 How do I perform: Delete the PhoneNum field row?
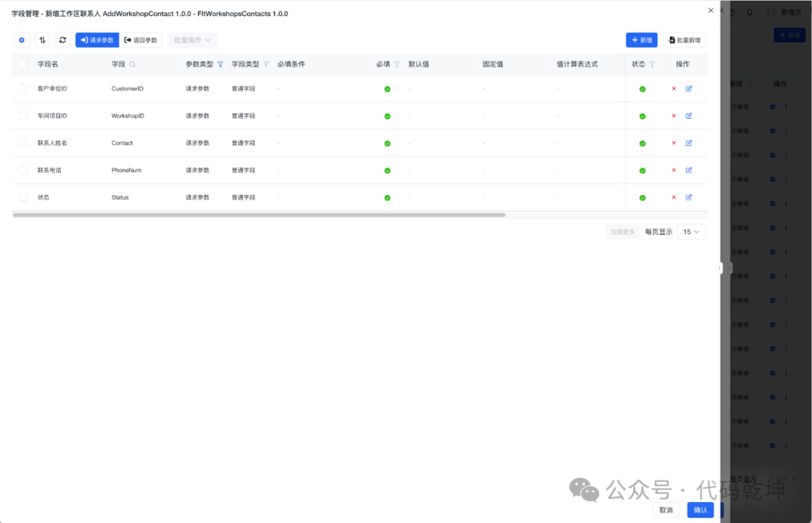(674, 170)
